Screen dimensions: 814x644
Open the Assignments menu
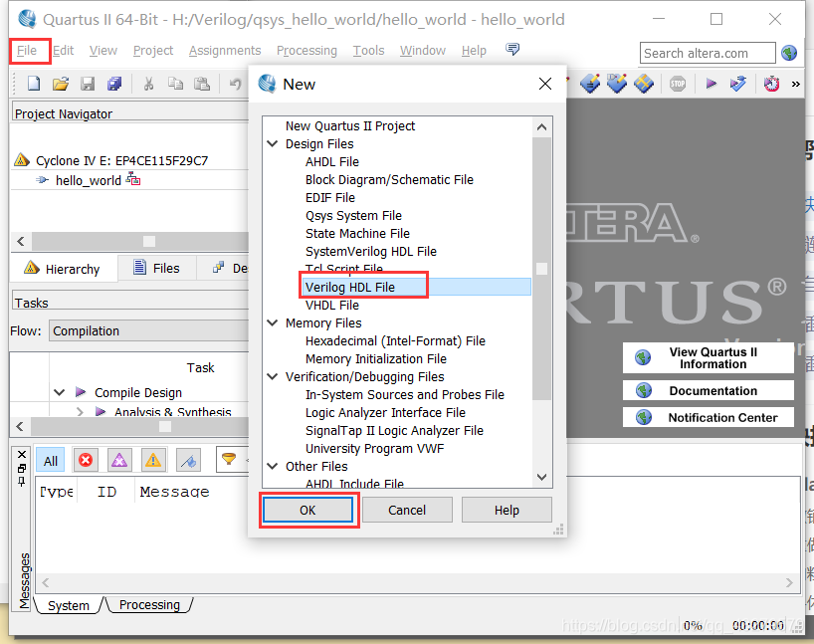coord(225,51)
